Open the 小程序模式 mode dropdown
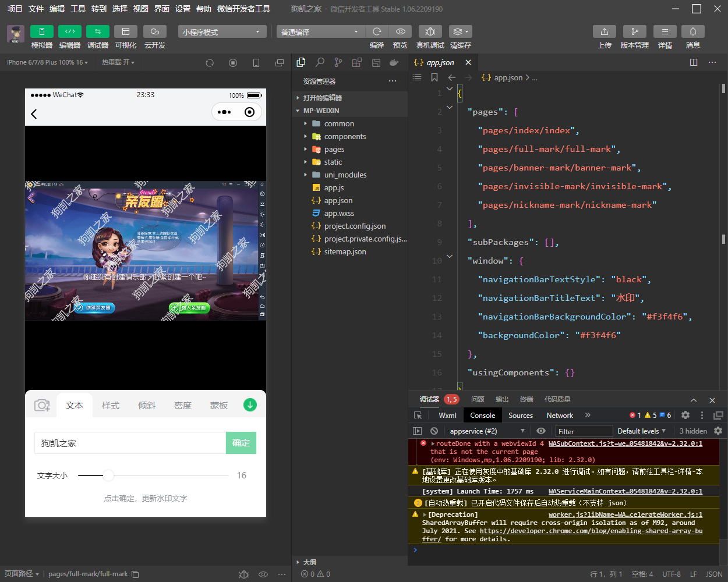This screenshot has width=728, height=582. [222, 31]
